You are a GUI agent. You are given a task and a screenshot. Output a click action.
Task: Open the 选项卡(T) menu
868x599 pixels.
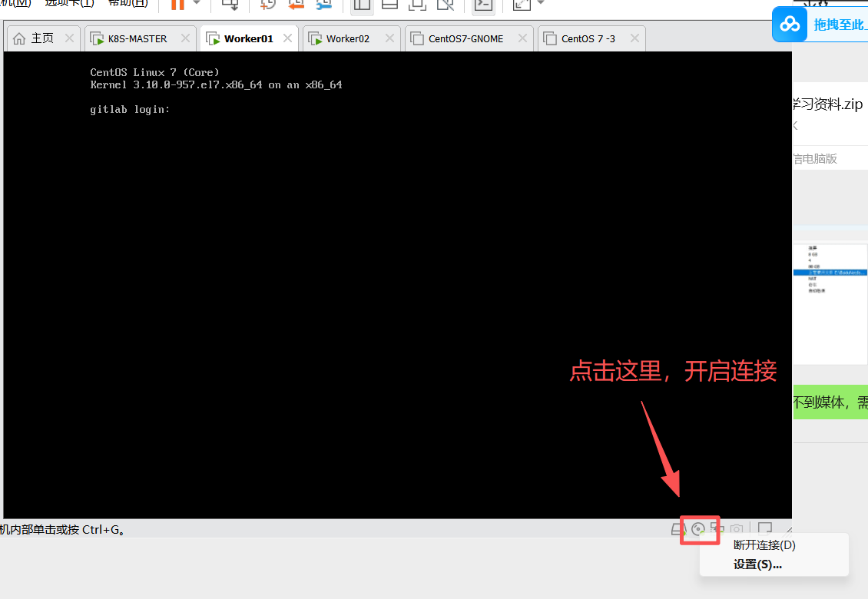pyautogui.click(x=69, y=3)
